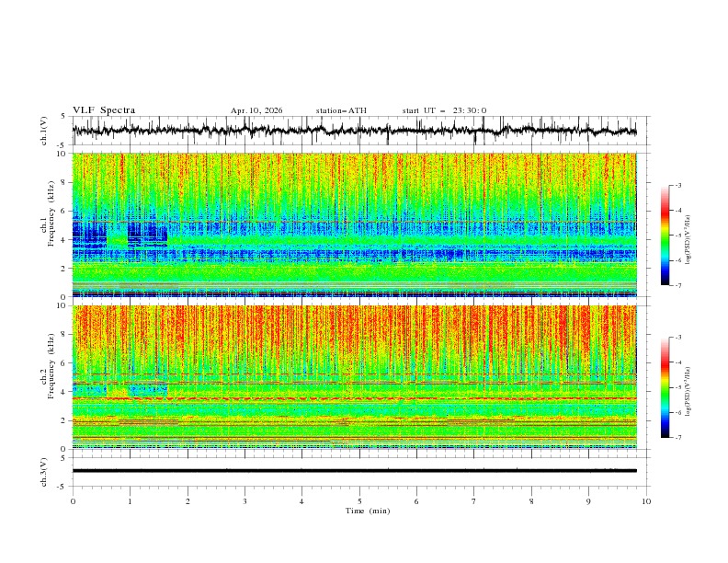This screenshot has width=728, height=563.
Task: Click inside the ch.1 spectrogram panel
Action: [x=354, y=224]
